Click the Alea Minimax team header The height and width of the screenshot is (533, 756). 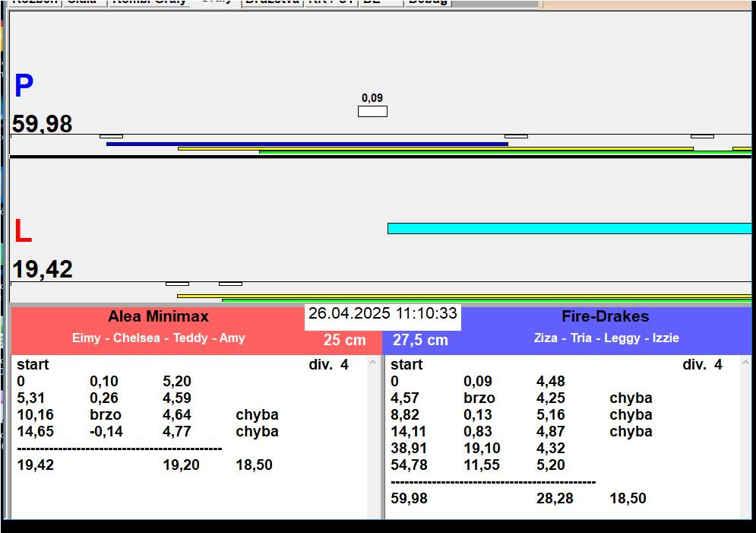click(158, 316)
